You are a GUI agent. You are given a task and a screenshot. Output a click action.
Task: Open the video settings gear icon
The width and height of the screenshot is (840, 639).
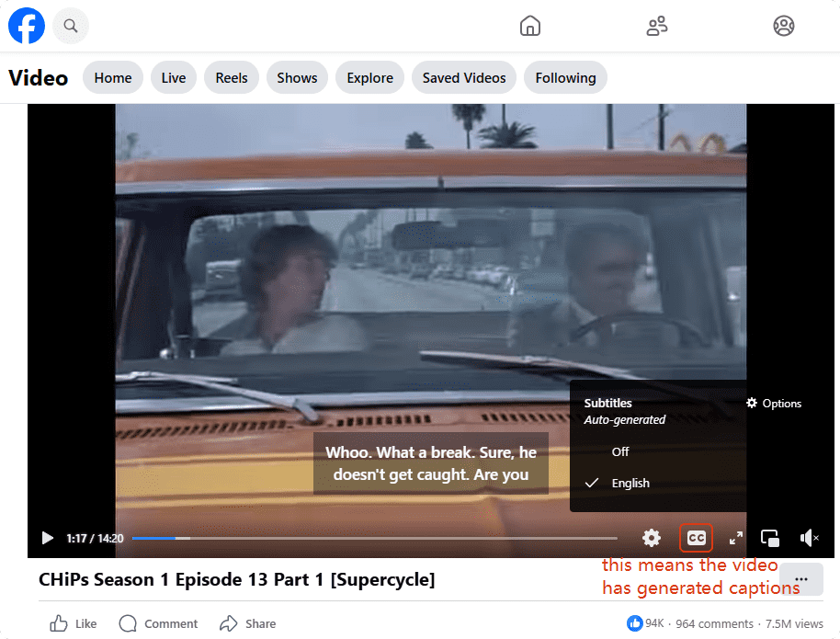pyautogui.click(x=652, y=538)
